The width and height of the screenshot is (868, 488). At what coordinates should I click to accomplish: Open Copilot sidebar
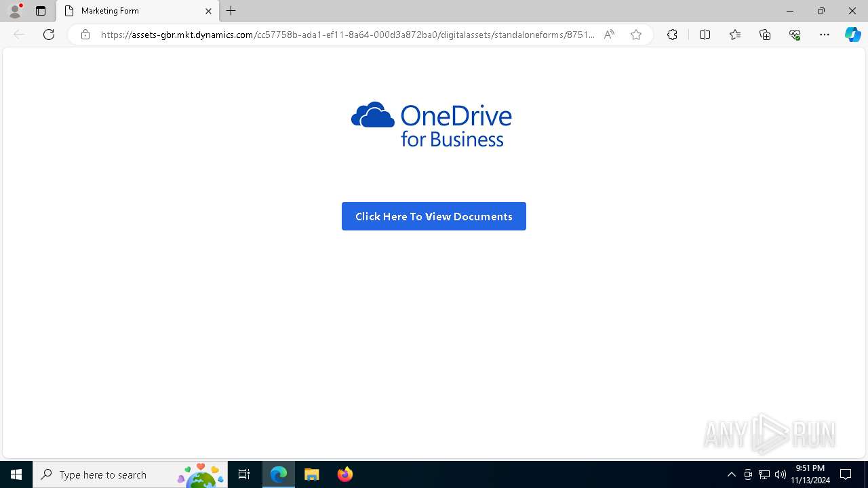(x=852, y=35)
